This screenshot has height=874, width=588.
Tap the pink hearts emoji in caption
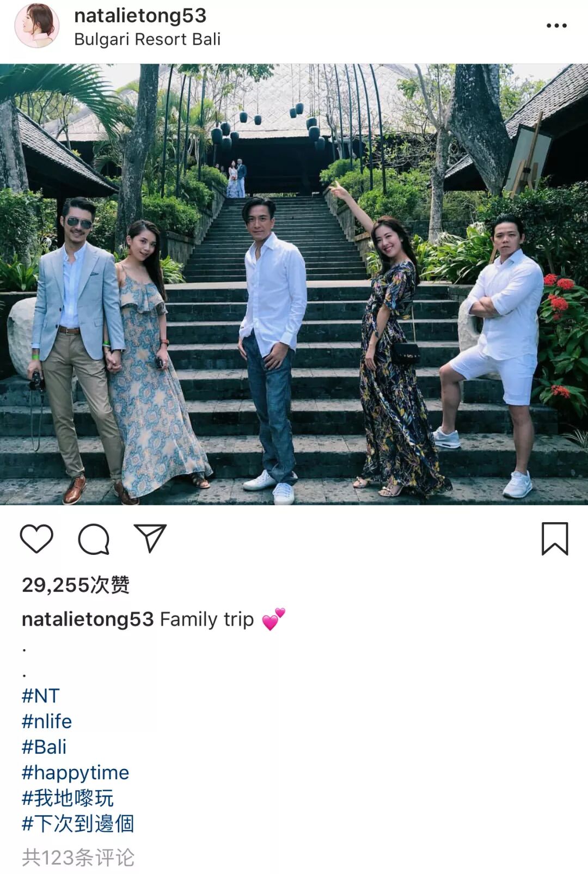(x=273, y=620)
